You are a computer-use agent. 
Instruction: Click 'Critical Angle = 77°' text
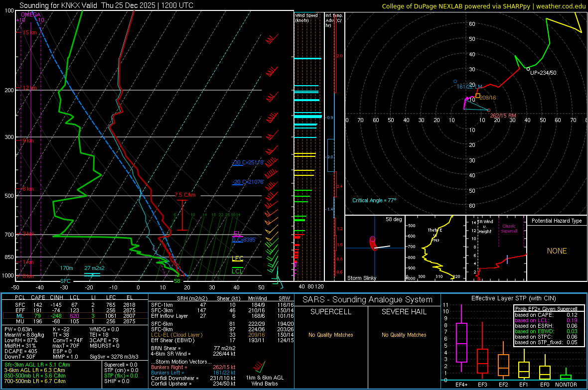[374, 200]
